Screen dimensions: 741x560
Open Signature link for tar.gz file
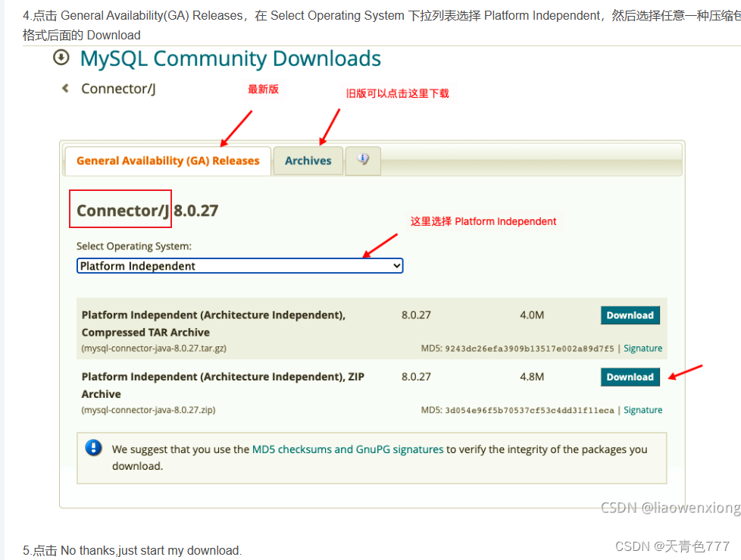pos(643,349)
